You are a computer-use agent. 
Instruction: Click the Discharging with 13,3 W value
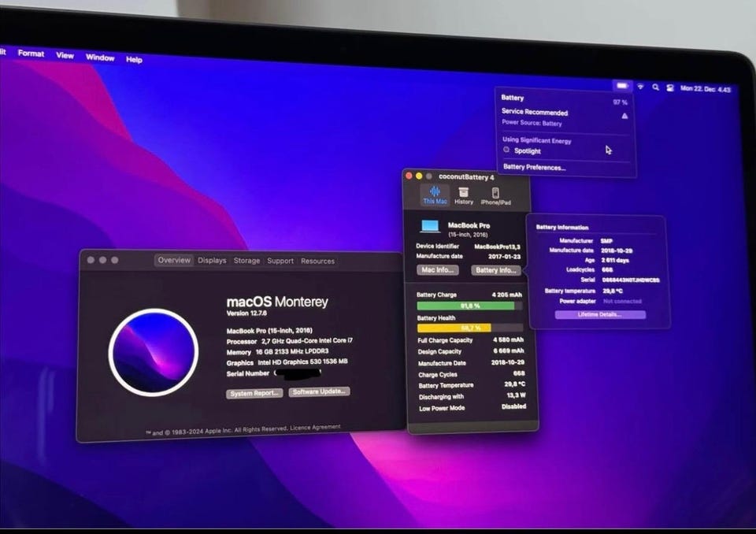click(516, 395)
